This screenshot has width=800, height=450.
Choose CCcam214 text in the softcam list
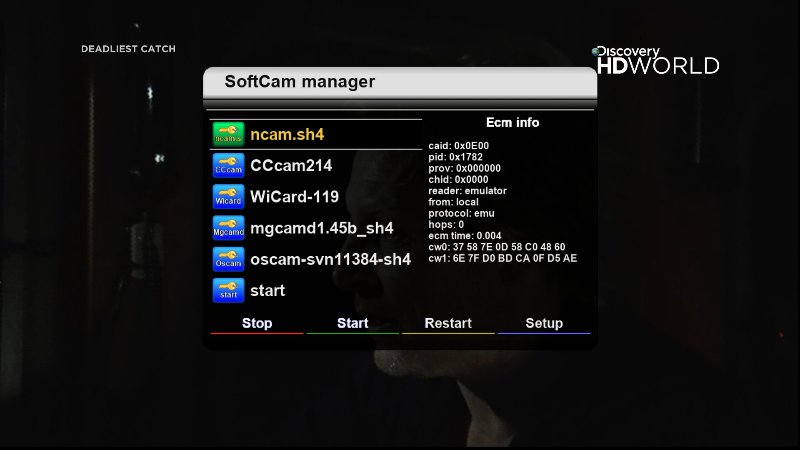click(x=291, y=165)
